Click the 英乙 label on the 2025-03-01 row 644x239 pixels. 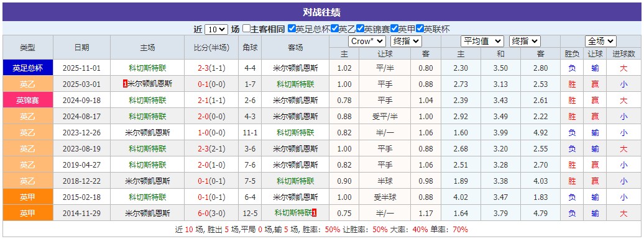tap(27, 84)
